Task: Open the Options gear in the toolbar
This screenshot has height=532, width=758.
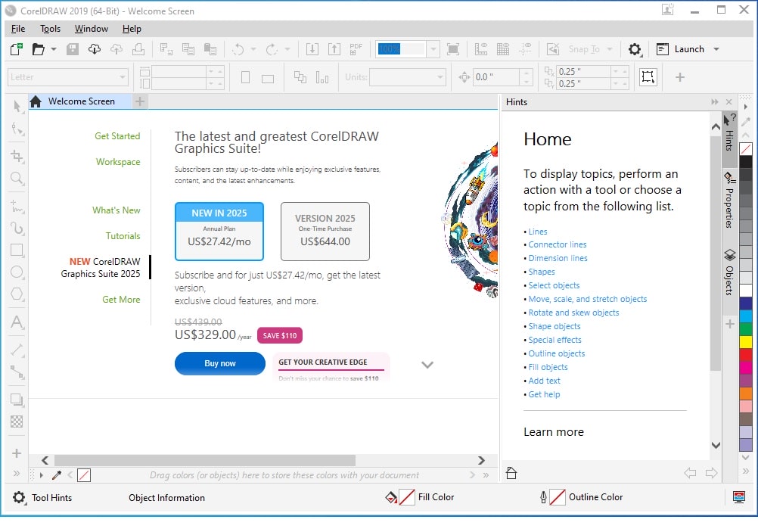Action: click(635, 48)
